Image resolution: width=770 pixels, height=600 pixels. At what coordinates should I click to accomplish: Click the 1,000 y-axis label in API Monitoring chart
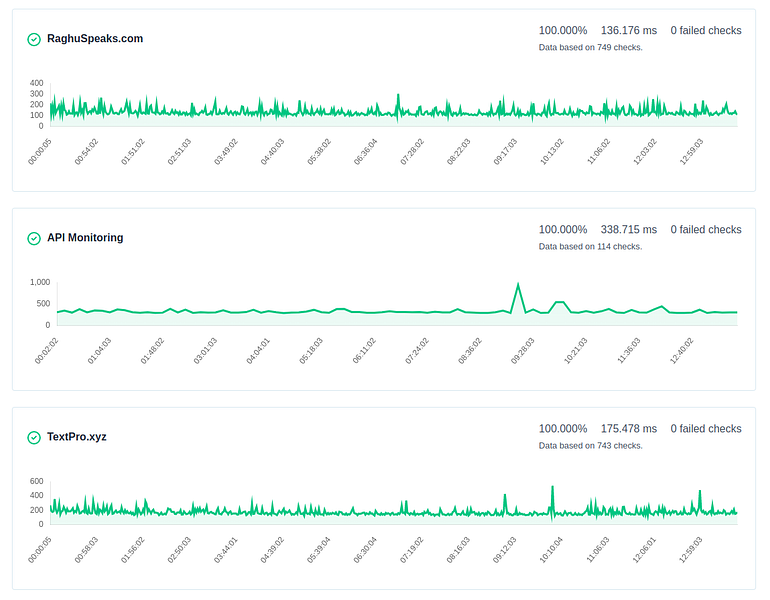tap(40, 282)
